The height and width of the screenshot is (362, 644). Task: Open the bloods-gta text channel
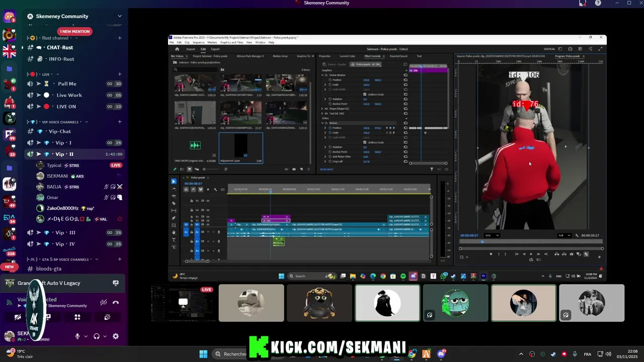[75, 268]
